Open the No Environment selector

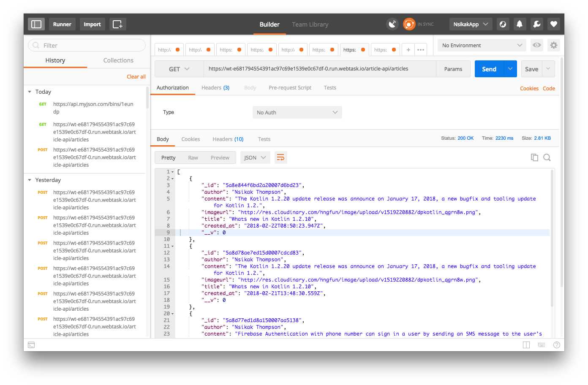coord(481,45)
